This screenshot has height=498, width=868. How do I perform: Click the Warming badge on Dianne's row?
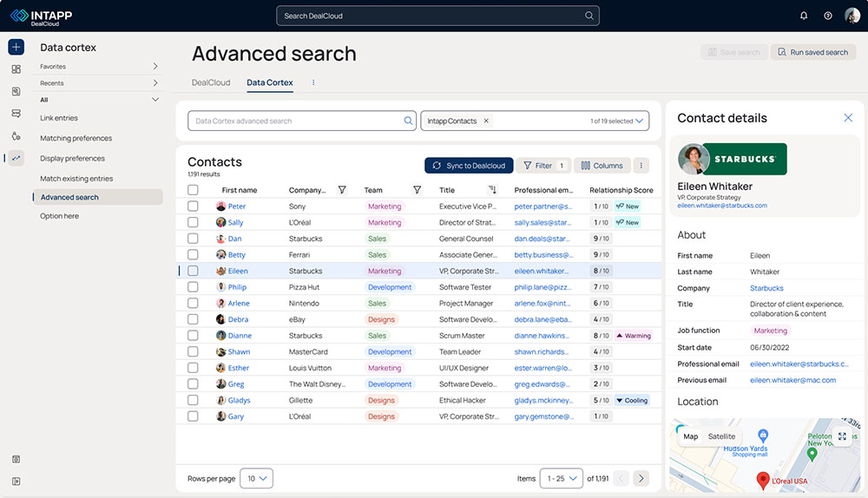pos(634,335)
